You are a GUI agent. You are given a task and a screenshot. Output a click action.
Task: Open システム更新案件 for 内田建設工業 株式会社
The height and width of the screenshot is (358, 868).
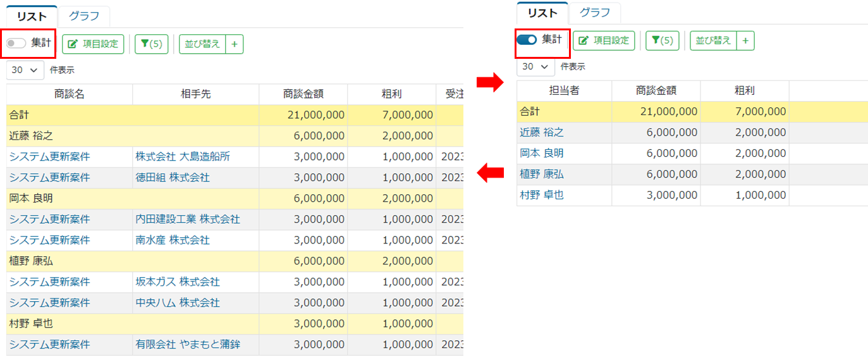pos(50,219)
